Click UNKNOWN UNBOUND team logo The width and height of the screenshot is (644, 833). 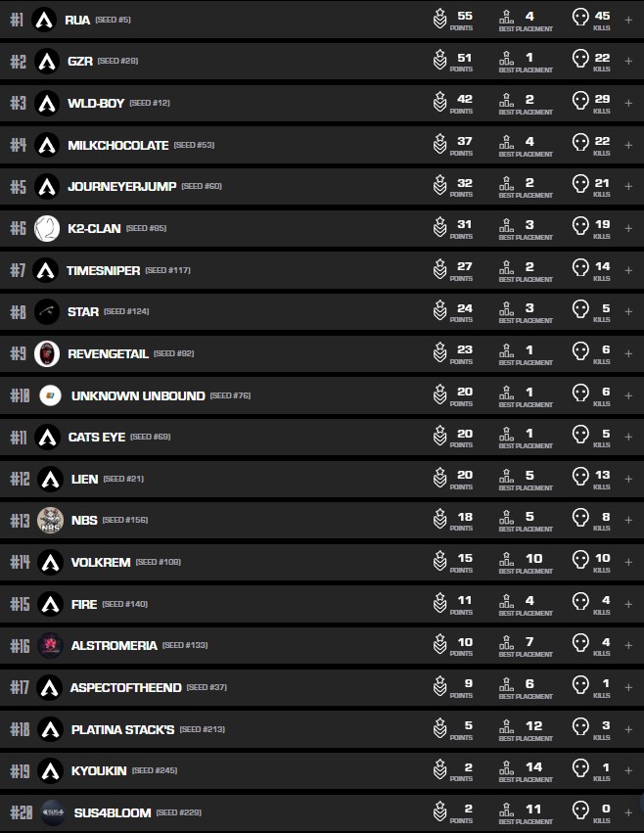(x=50, y=395)
